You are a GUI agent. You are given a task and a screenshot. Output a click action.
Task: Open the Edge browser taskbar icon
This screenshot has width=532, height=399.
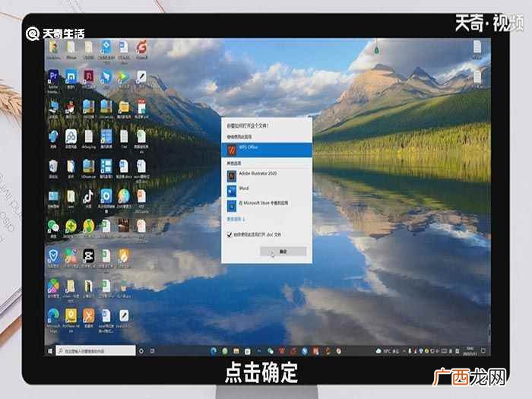(214, 351)
